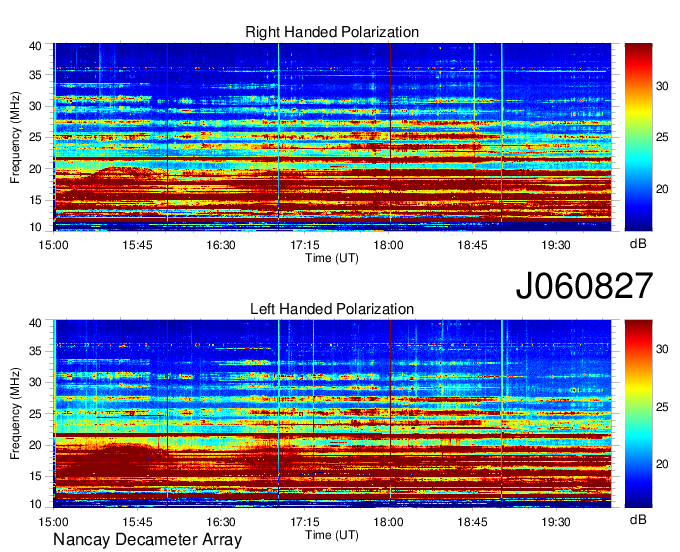Click 18:45 tick on Left Handed time axis
This screenshot has height=552, width=680.
[472, 522]
